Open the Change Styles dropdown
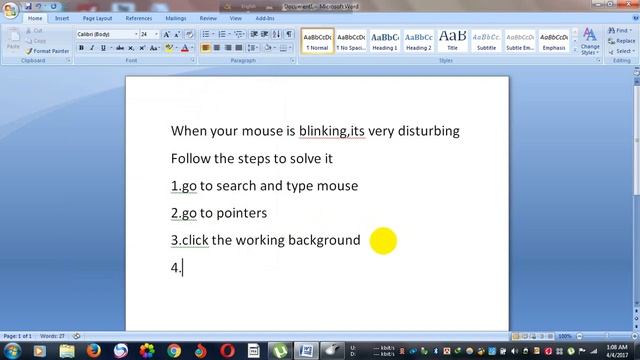The image size is (640, 360). (x=590, y=41)
